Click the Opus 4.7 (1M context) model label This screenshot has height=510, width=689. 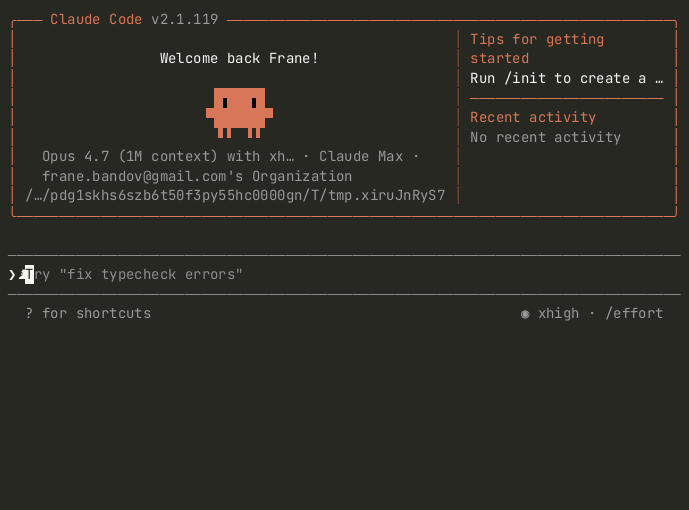130,156
